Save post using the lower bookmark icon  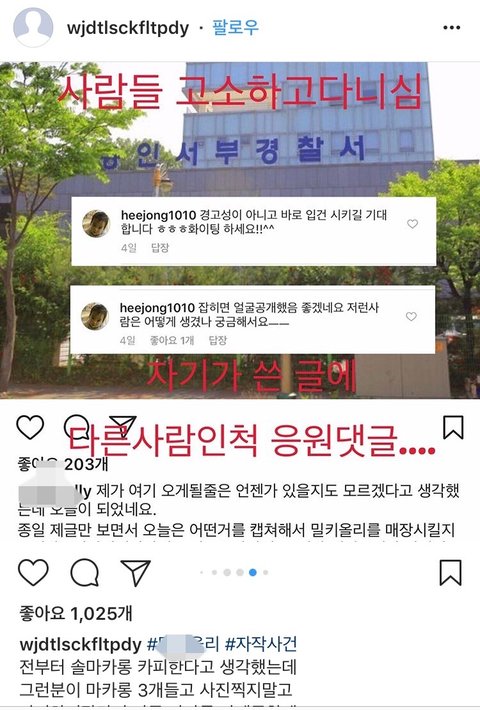451,572
